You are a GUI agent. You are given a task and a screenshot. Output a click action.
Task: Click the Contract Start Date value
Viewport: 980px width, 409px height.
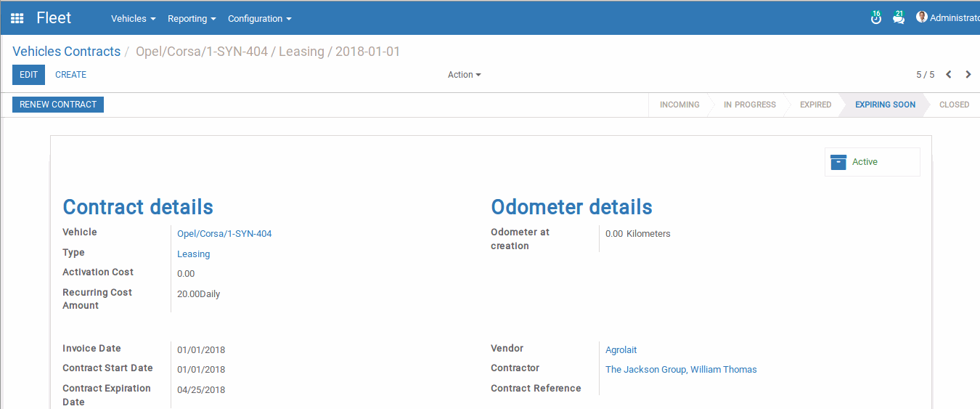201,370
